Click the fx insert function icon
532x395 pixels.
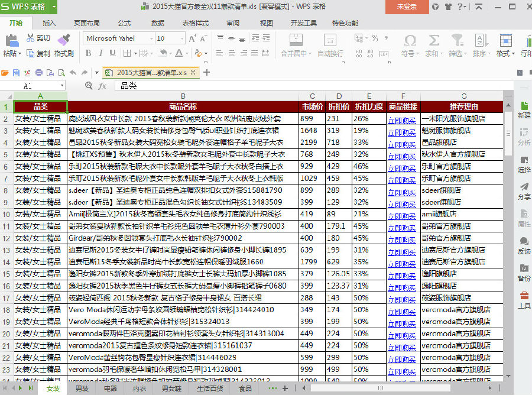coord(102,86)
